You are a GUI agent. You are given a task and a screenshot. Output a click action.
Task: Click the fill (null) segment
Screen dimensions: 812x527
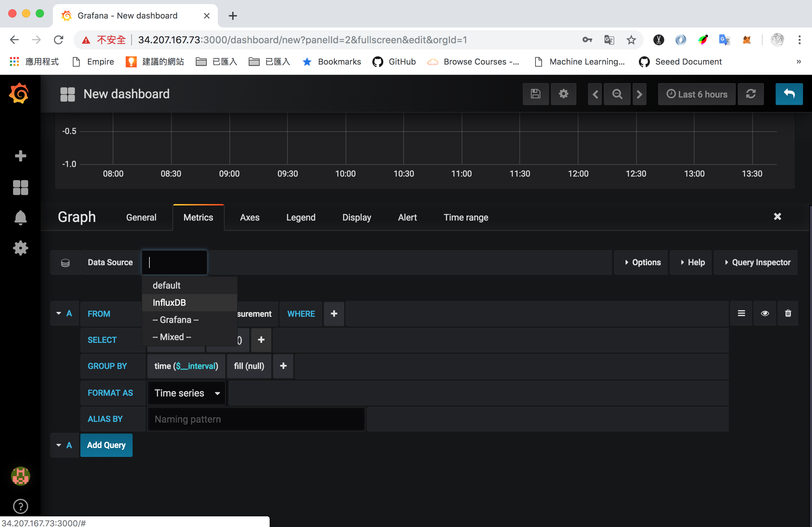coord(249,366)
